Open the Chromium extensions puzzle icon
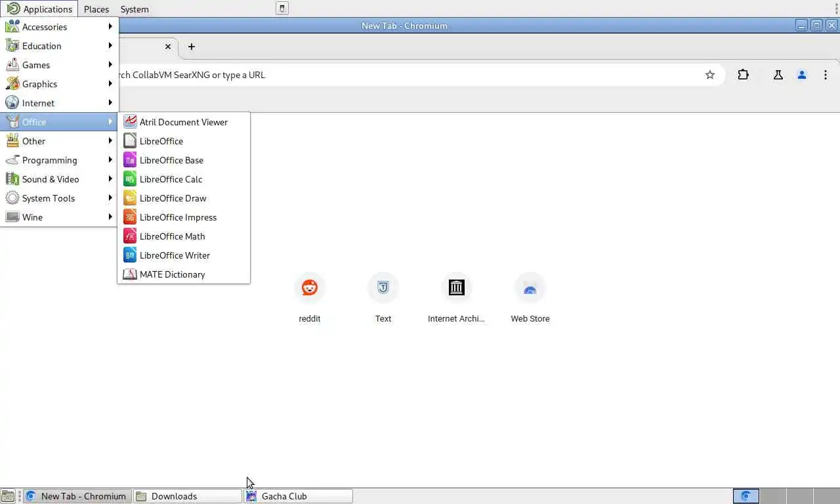 pos(743,75)
